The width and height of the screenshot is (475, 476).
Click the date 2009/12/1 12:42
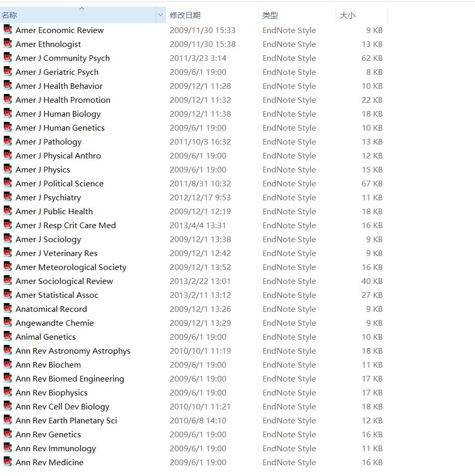(x=200, y=253)
